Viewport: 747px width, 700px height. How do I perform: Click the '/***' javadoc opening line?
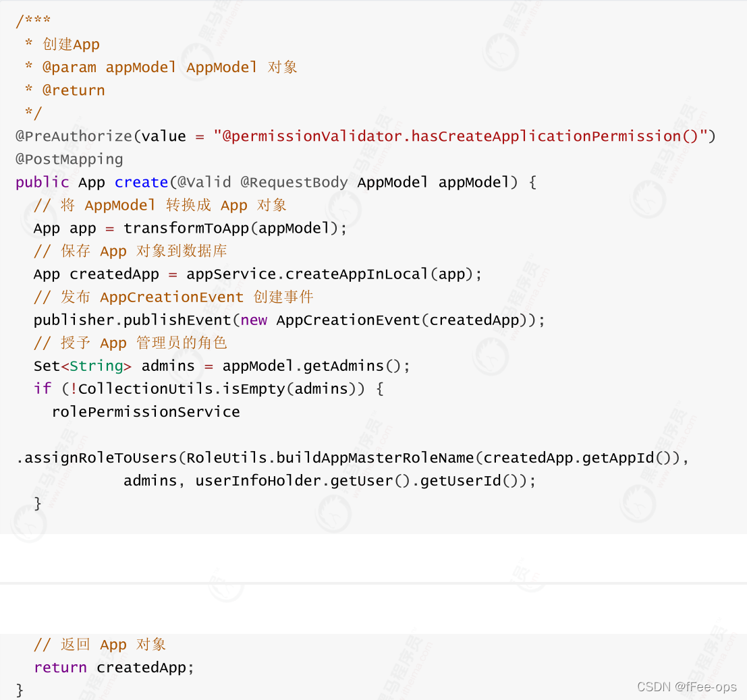tap(33, 21)
